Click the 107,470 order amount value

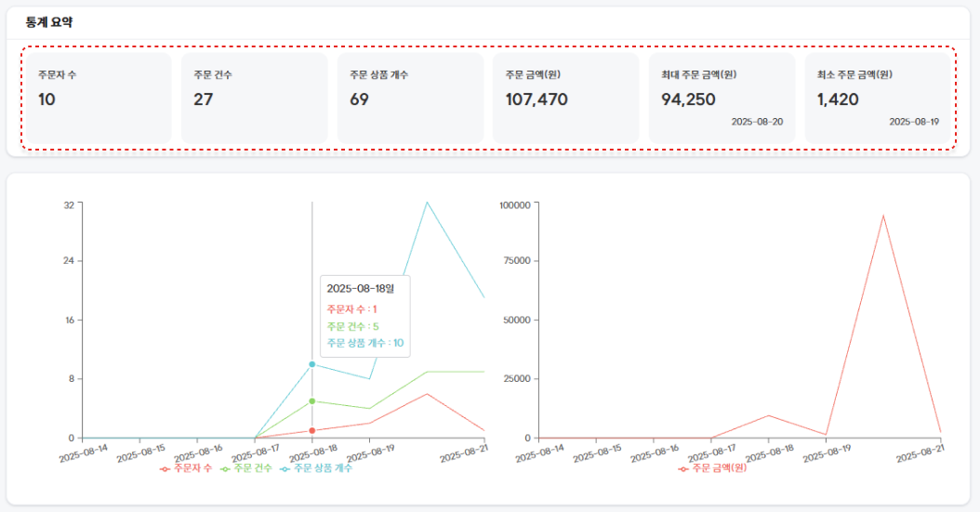coord(536,99)
